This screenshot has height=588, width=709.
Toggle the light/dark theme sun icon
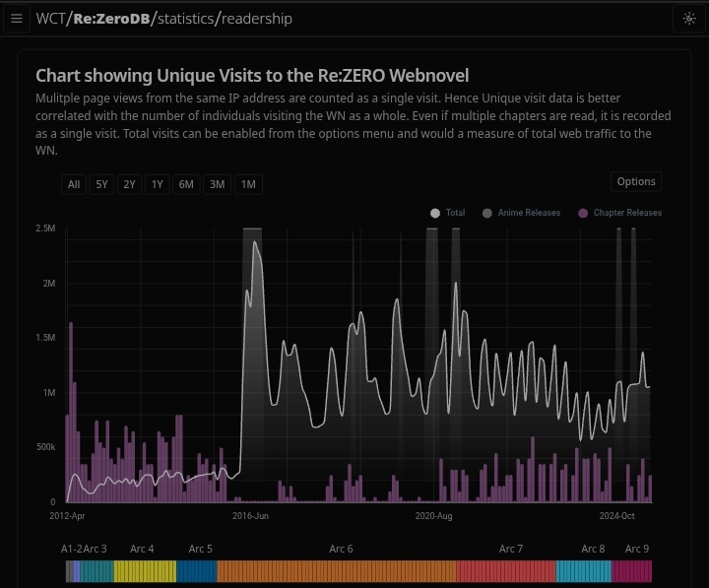[x=689, y=19]
